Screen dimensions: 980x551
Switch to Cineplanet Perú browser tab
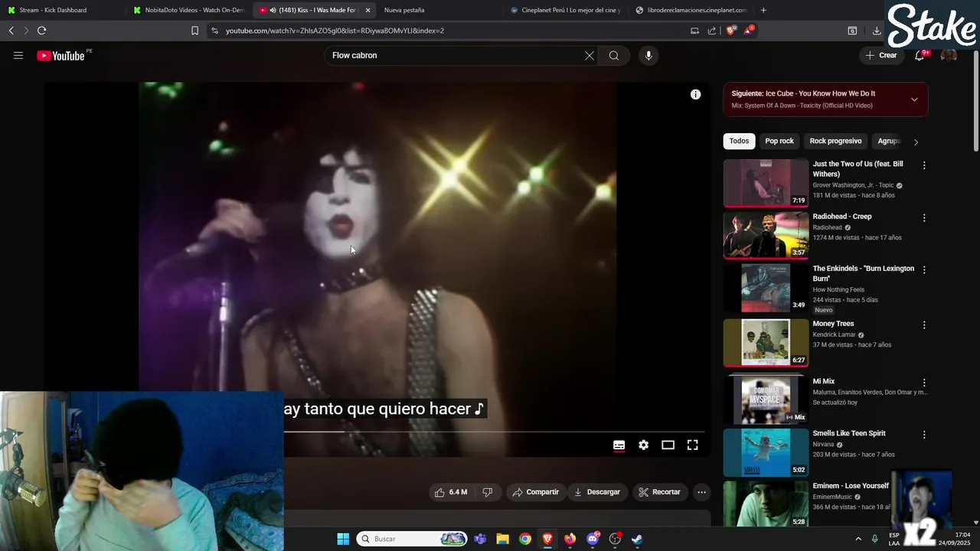coord(567,10)
